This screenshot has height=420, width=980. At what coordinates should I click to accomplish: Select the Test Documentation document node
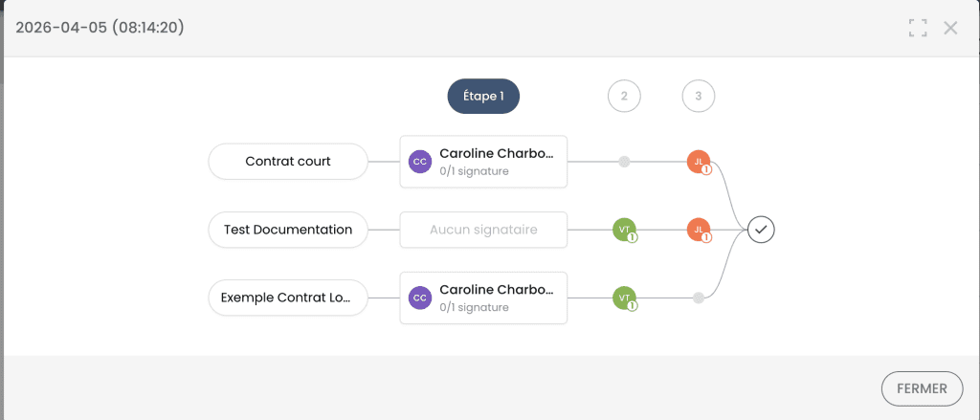pos(288,230)
